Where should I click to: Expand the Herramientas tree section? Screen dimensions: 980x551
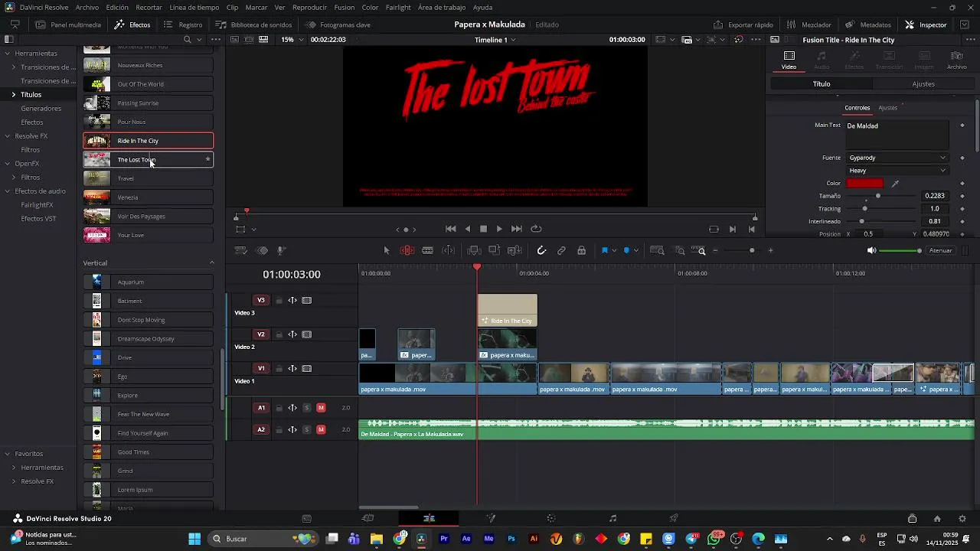click(6, 54)
